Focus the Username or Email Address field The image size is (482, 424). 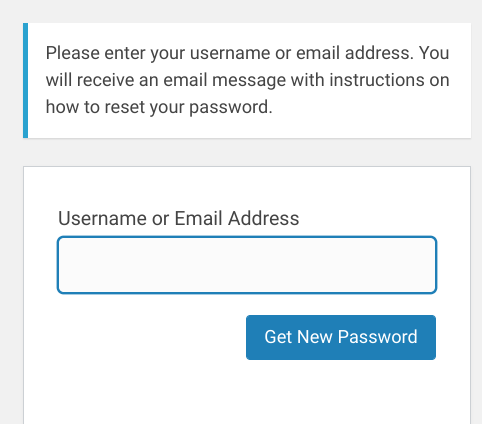click(247, 265)
